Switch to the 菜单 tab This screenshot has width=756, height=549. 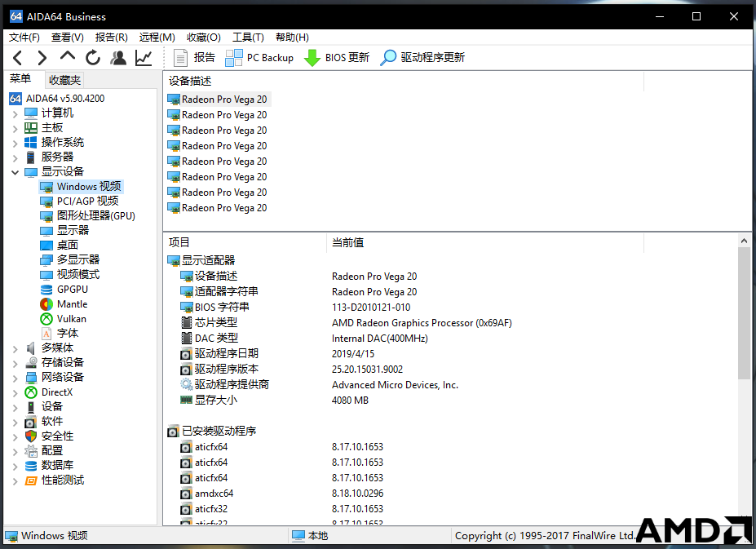click(20, 79)
